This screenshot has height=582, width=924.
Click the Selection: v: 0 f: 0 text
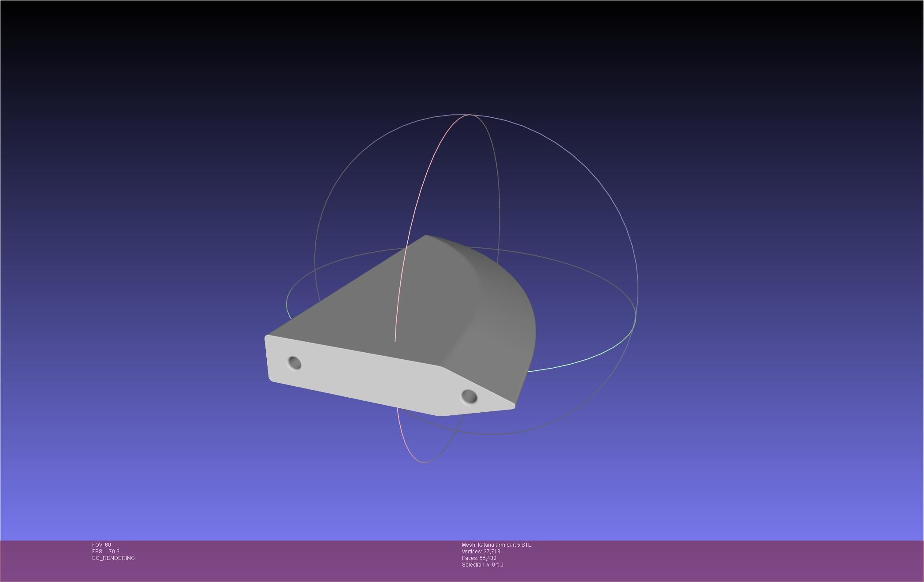tap(482, 565)
